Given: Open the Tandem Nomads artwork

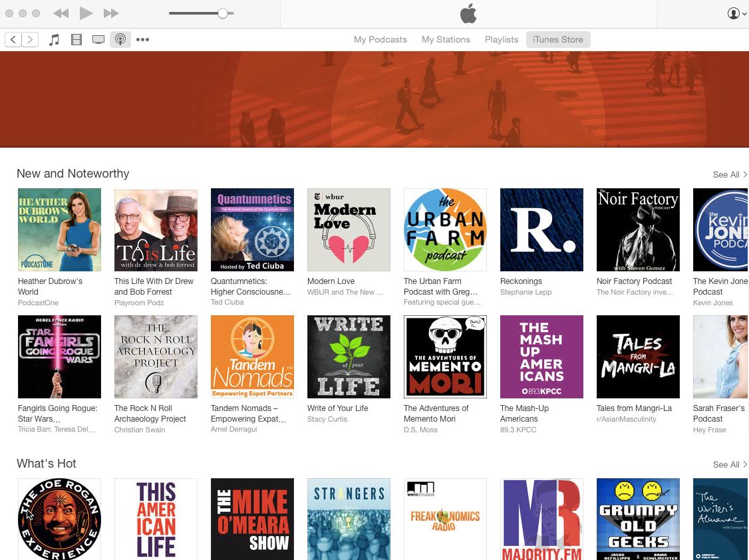Looking at the screenshot, I should tap(252, 356).
